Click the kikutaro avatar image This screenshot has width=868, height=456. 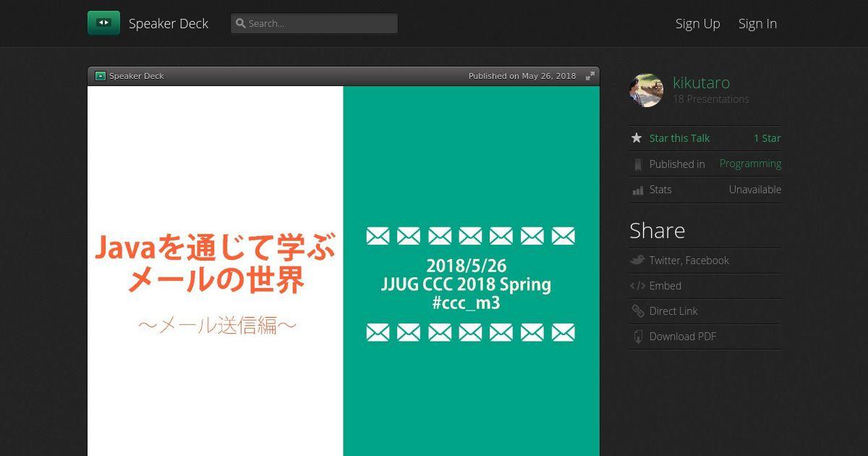click(x=646, y=90)
